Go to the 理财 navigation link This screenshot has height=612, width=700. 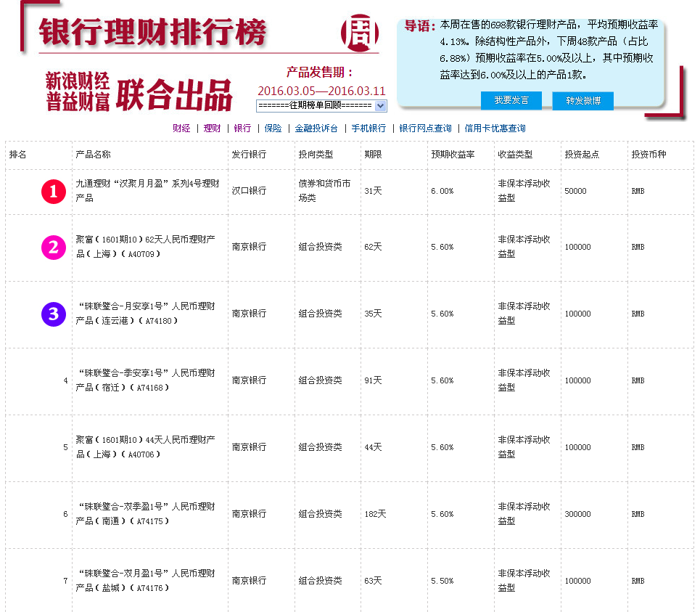(212, 128)
